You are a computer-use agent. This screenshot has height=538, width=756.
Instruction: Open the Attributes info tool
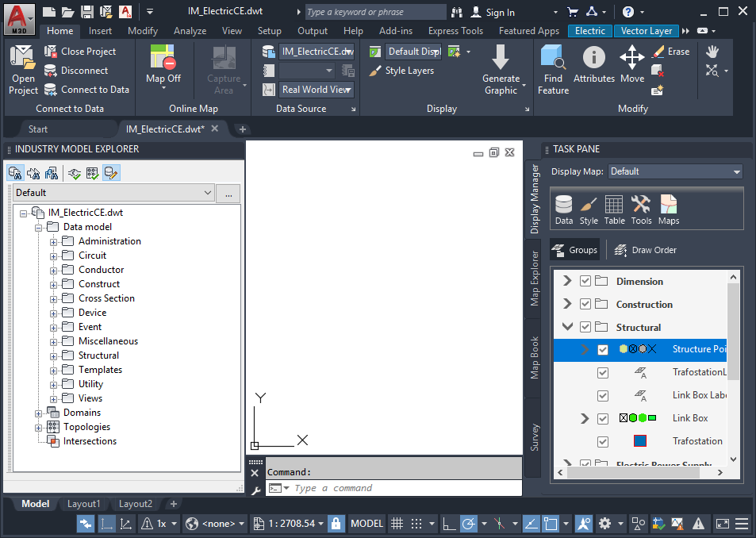pyautogui.click(x=594, y=64)
